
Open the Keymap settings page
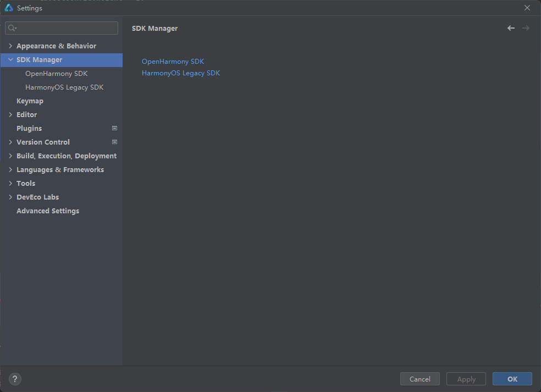pyautogui.click(x=30, y=101)
